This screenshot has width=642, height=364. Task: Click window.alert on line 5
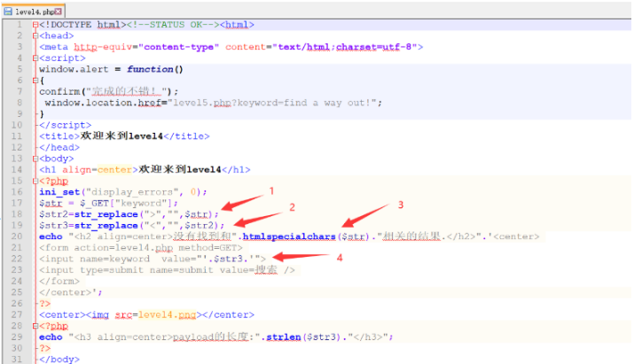[x=74, y=69]
